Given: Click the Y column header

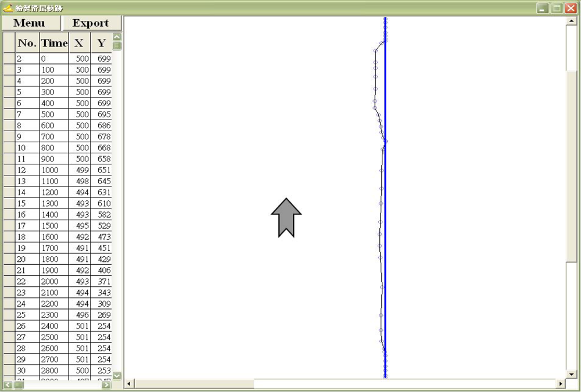Looking at the screenshot, I should click(x=101, y=42).
